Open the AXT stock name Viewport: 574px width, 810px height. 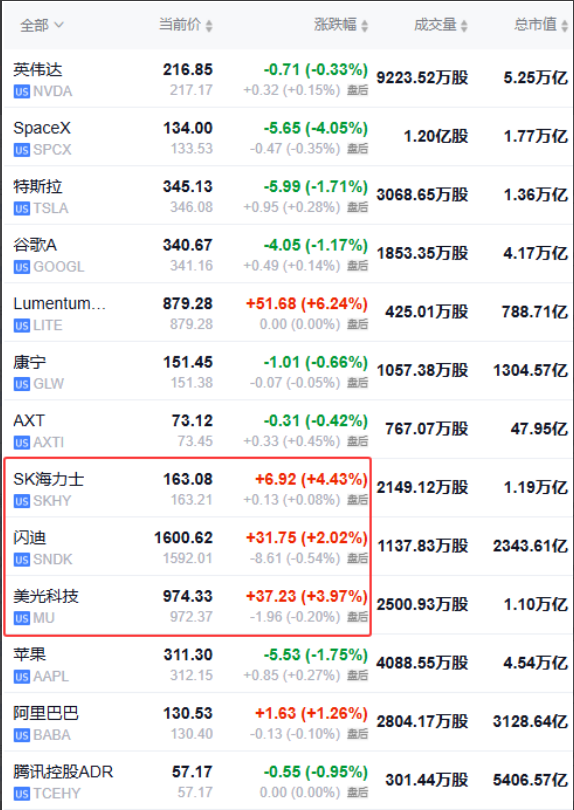point(29,420)
